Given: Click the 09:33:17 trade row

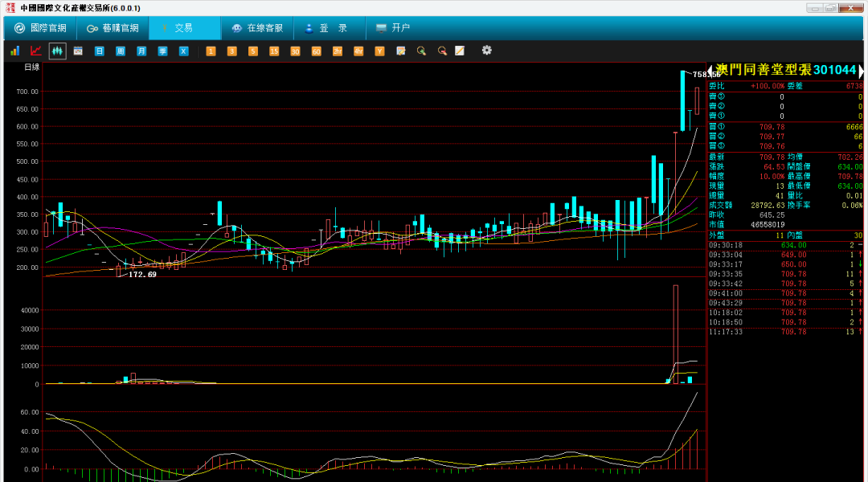Looking at the screenshot, I should 785,264.
